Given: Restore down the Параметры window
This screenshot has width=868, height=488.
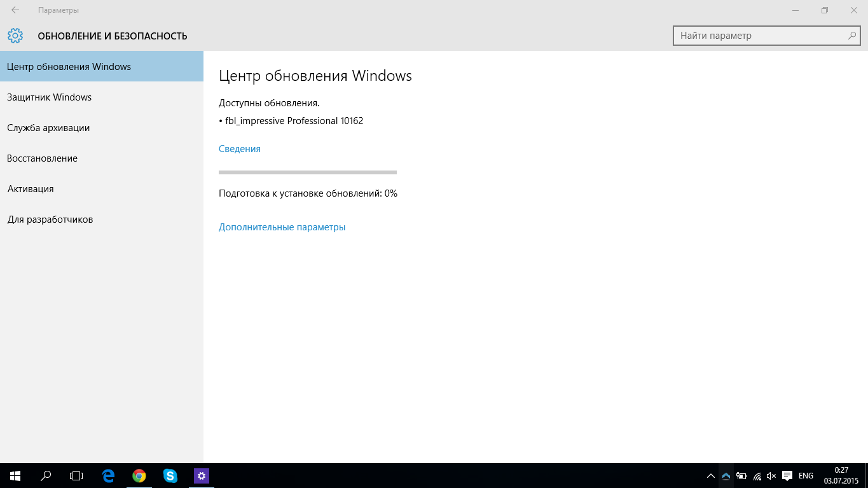Looking at the screenshot, I should 824,10.
